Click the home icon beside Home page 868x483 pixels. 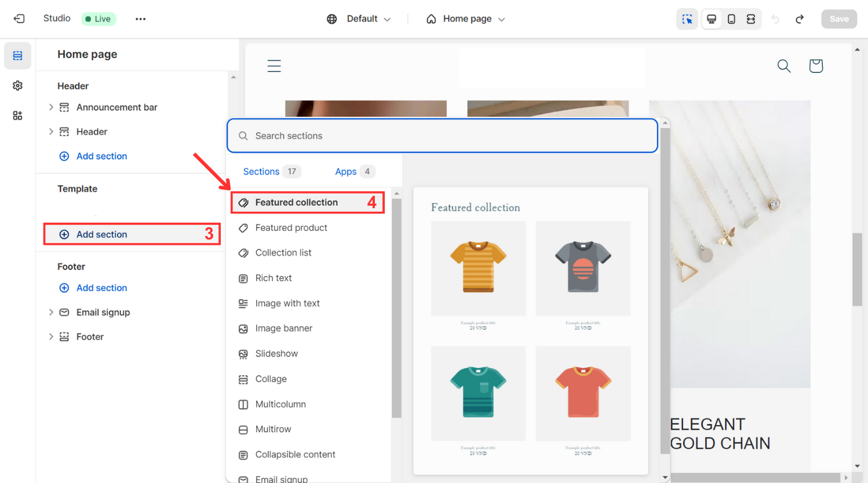coord(431,19)
